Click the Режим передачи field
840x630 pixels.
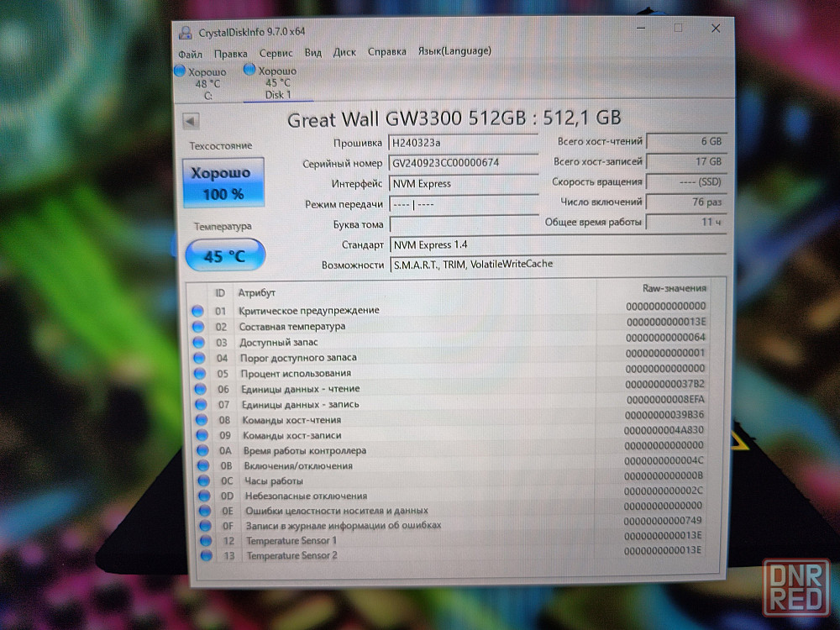coord(464,204)
